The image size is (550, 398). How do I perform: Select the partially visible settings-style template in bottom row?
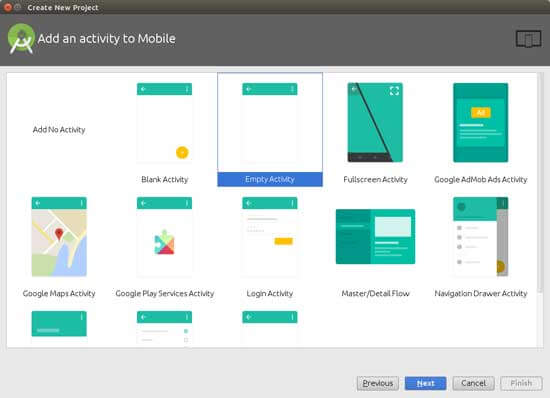point(164,329)
